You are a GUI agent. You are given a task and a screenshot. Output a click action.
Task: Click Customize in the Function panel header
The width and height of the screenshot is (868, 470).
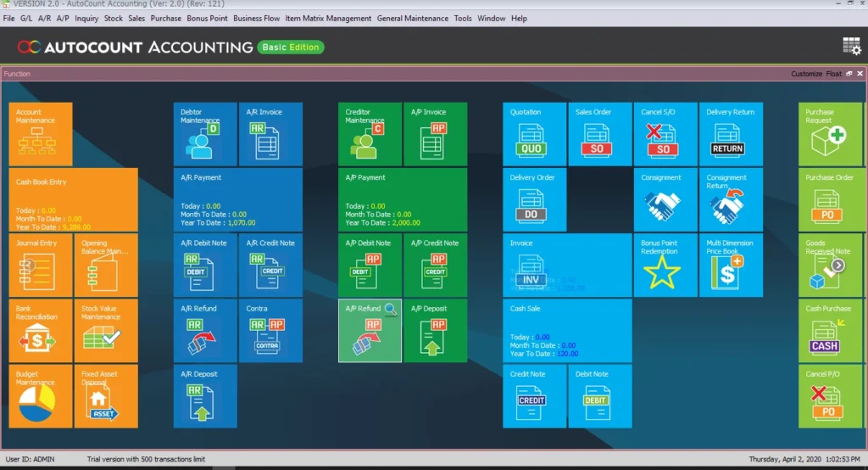point(806,74)
